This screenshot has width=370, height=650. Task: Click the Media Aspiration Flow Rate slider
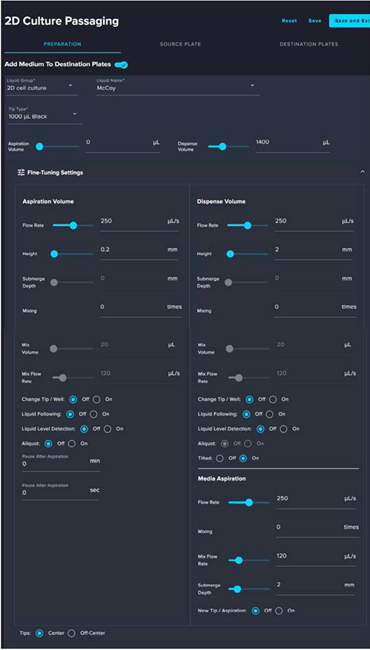point(249,502)
